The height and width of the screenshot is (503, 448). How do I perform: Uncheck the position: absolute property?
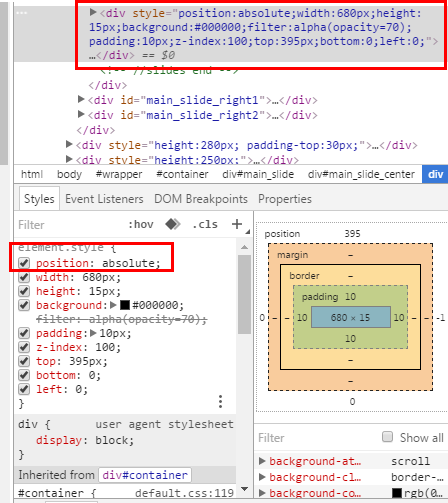pos(24,263)
